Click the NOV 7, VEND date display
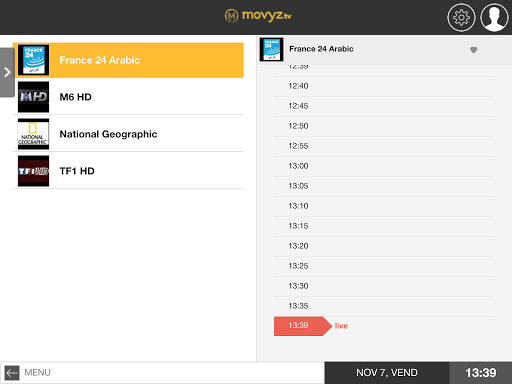 tap(387, 373)
